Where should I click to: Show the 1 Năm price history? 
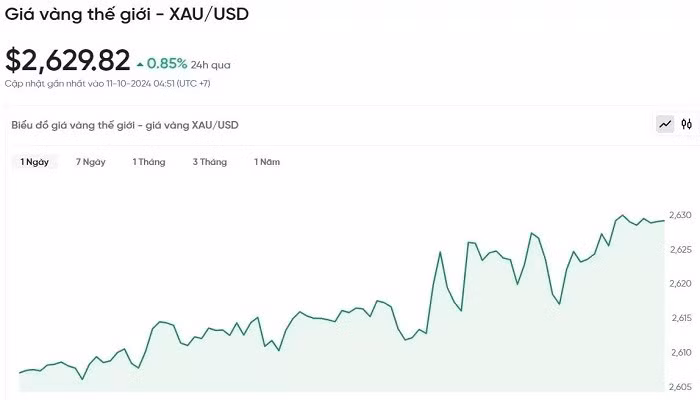click(267, 162)
